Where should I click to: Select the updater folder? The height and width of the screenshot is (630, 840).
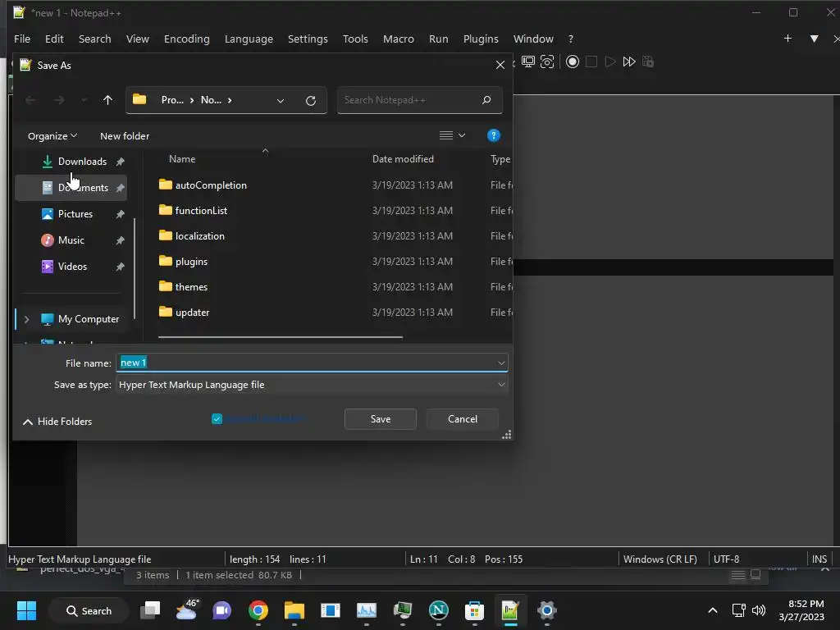pyautogui.click(x=192, y=313)
